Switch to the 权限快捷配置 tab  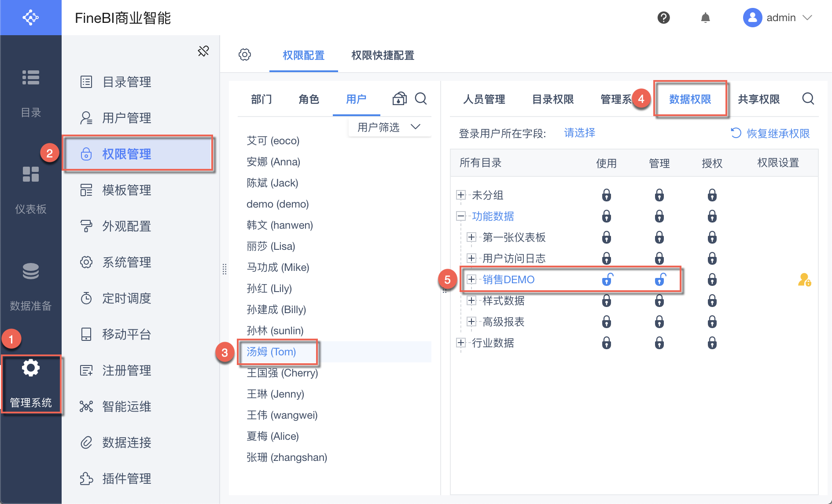[x=383, y=55]
